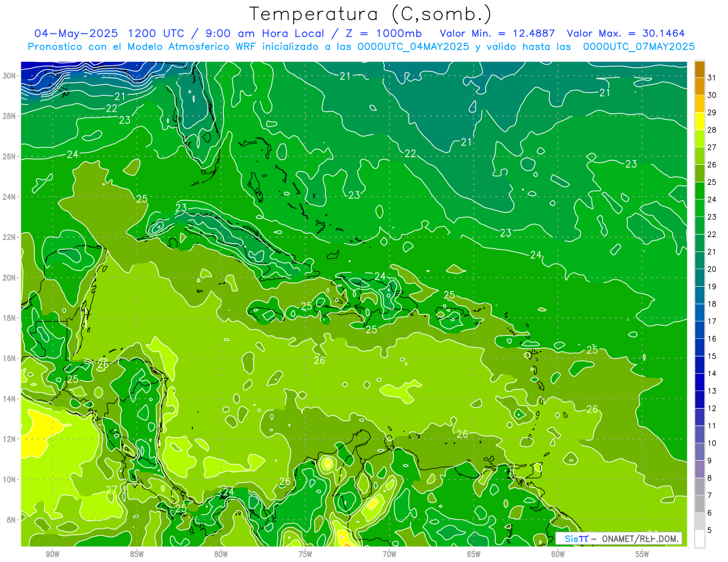Click the 65W longitude axis label

click(x=474, y=554)
